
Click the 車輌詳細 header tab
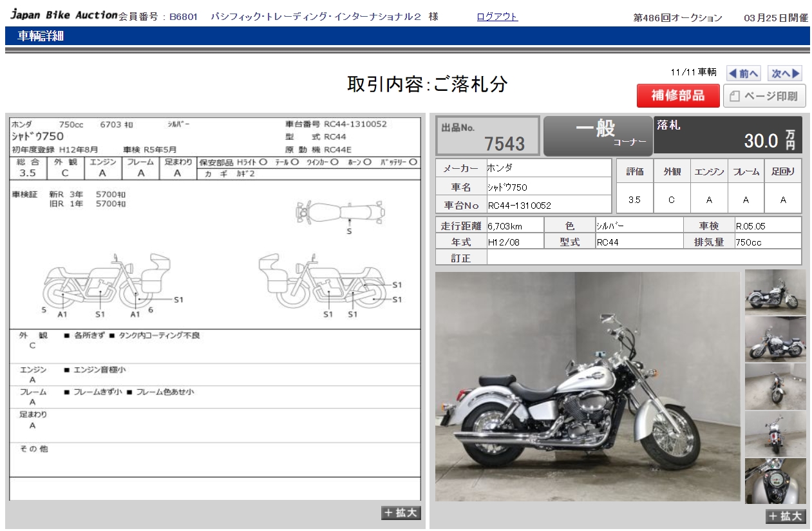[x=40, y=36]
